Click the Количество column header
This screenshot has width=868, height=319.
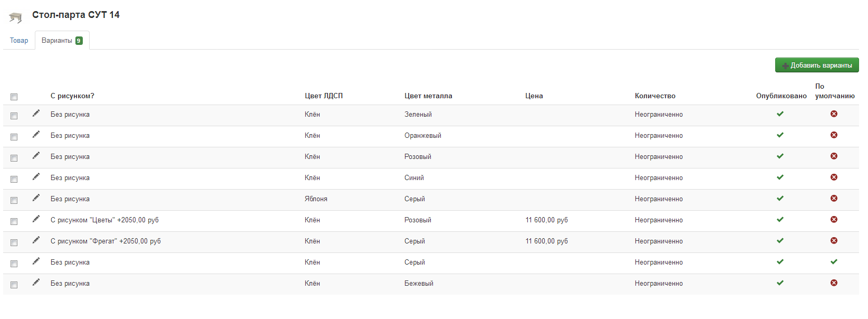tap(655, 96)
